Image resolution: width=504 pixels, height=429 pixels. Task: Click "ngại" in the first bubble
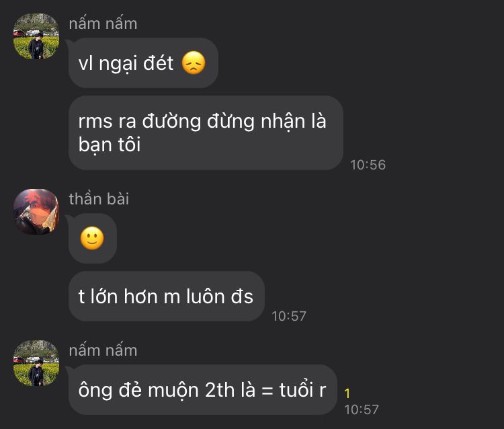pos(118,64)
